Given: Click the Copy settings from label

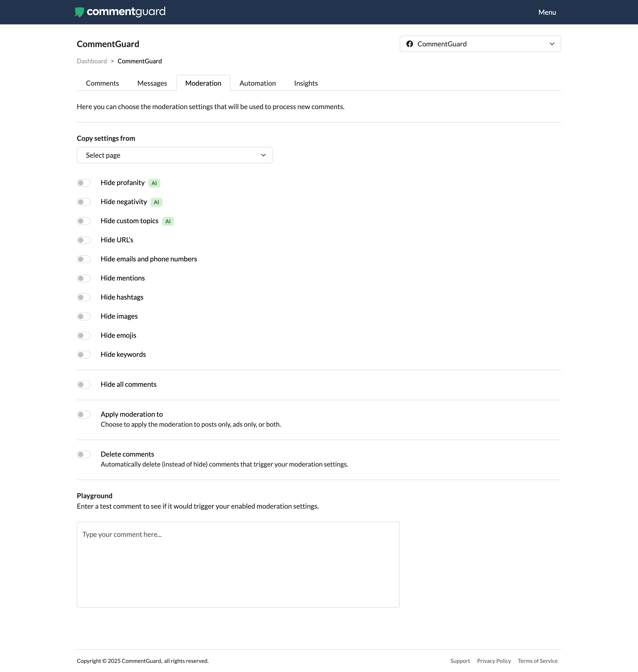Looking at the screenshot, I should pyautogui.click(x=106, y=138).
